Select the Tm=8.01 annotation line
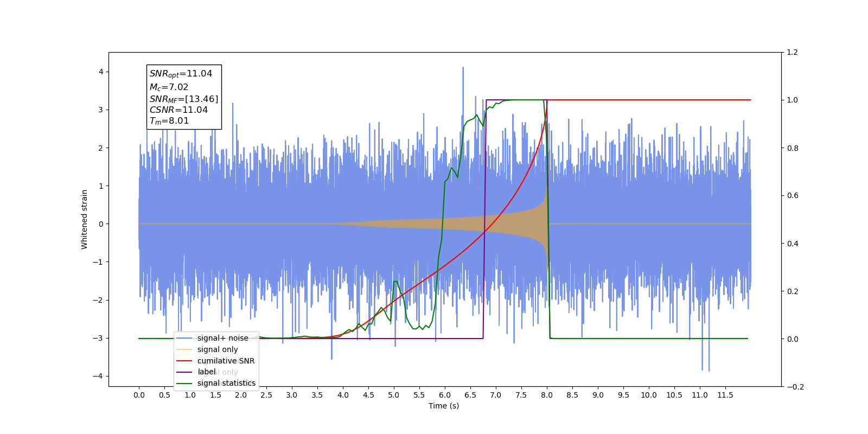The width and height of the screenshot is (868, 434). (x=169, y=121)
